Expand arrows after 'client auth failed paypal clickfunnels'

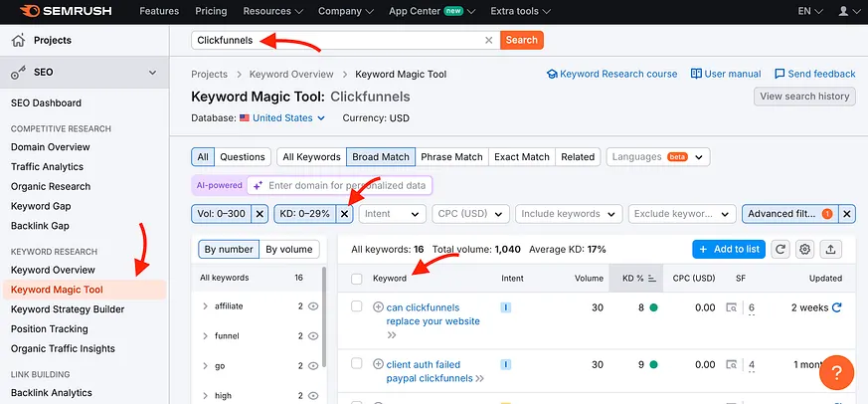click(479, 378)
